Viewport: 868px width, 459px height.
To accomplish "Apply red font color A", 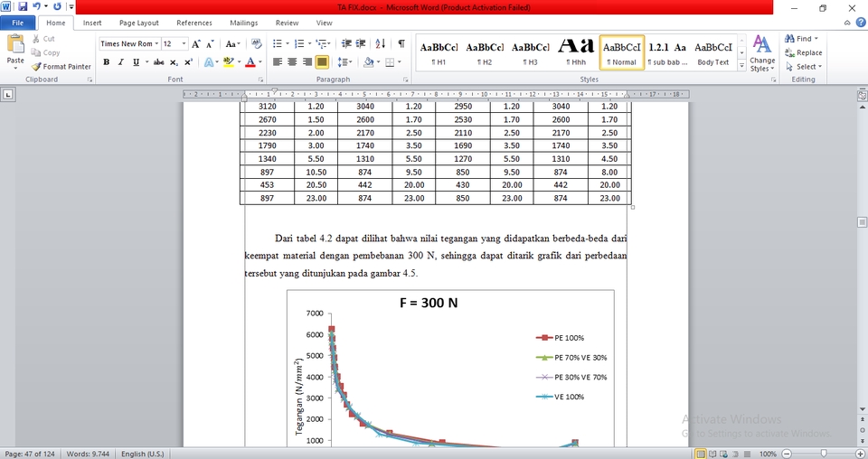I will [x=250, y=62].
